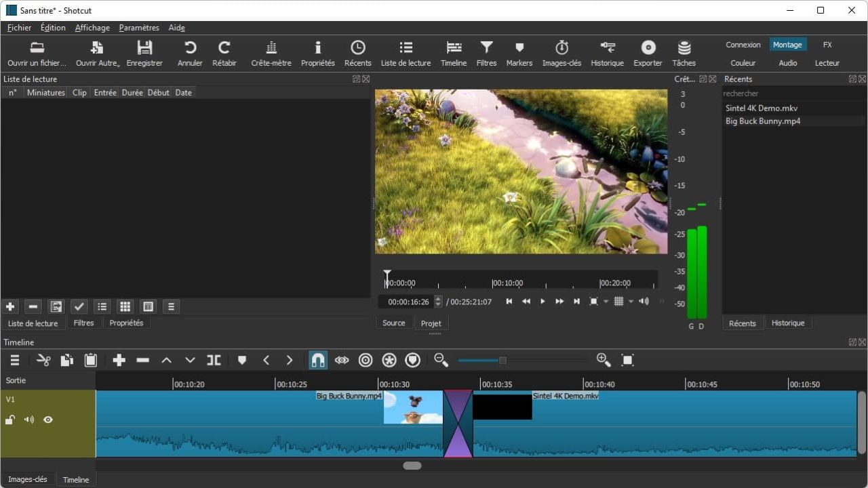The width and height of the screenshot is (868, 488).
Task: Select the transition between the clips
Action: tap(458, 424)
